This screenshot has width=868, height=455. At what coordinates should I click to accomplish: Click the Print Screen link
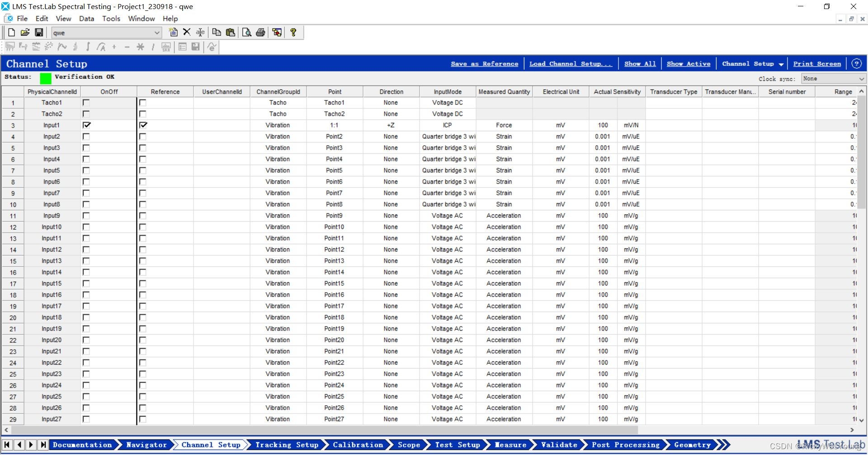click(817, 64)
